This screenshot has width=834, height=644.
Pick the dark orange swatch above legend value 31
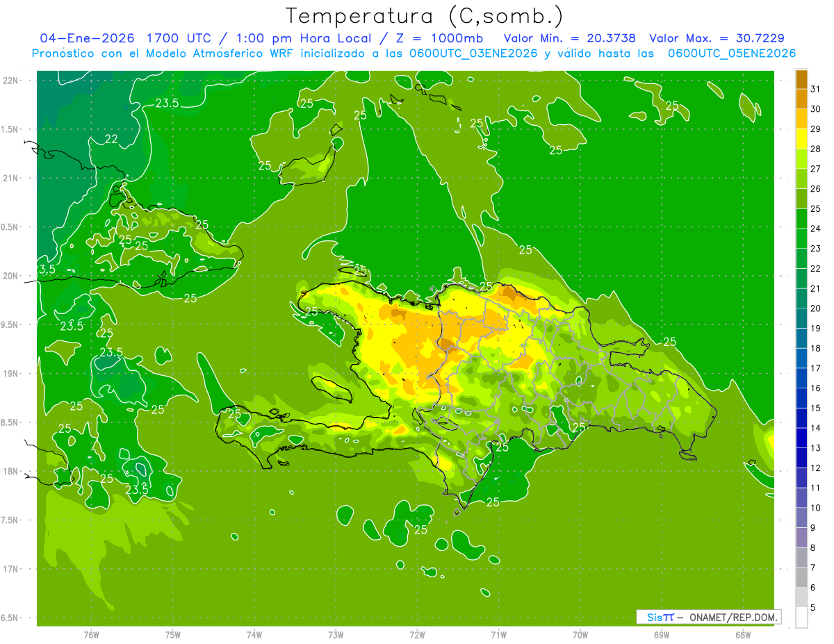(x=802, y=79)
